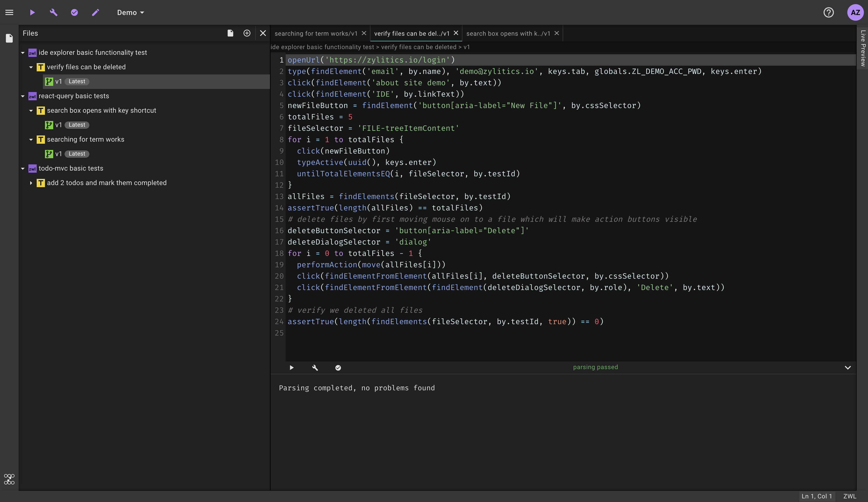868x502 pixels.
Task: Collapse the output panel with chevron
Action: coord(848,368)
